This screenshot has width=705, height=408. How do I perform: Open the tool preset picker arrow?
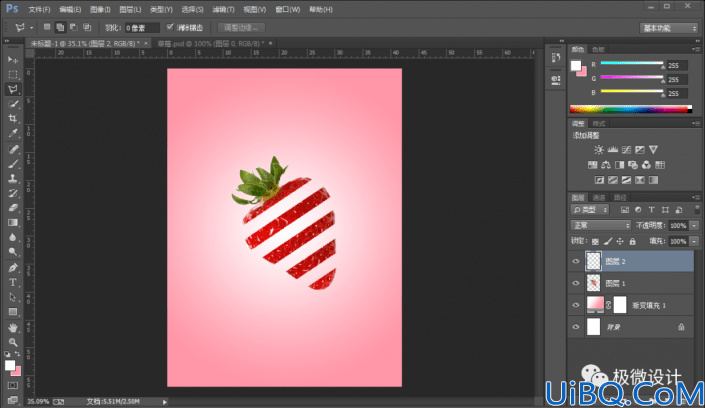click(x=31, y=28)
